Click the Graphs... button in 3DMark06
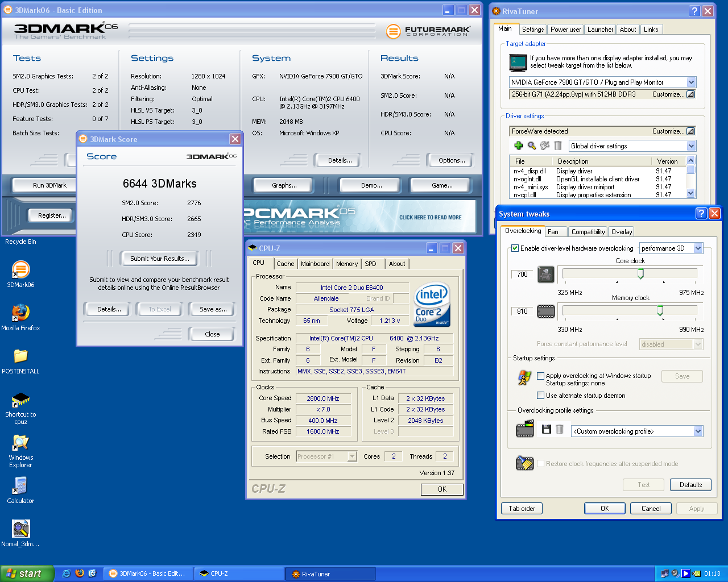This screenshot has height=582, width=728. (x=284, y=185)
